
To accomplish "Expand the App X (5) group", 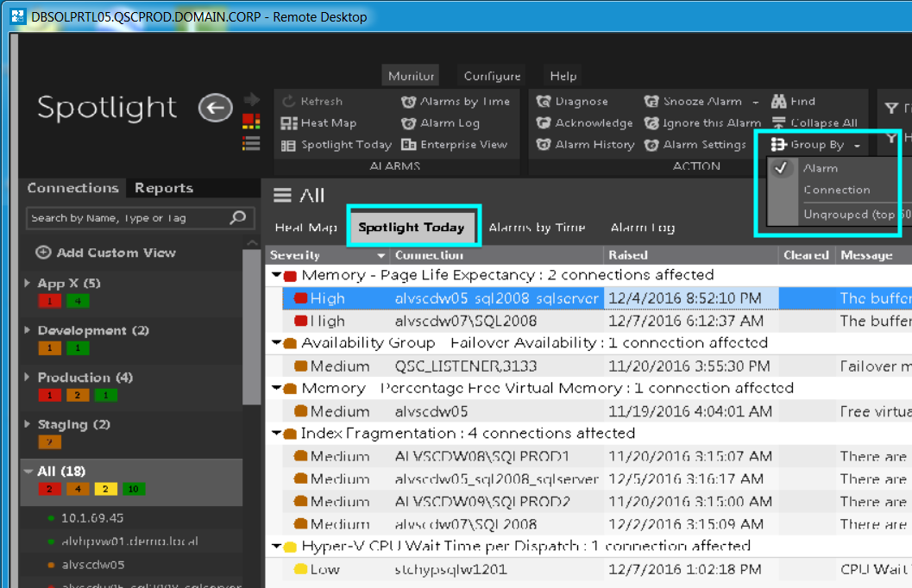I will pyautogui.click(x=28, y=283).
